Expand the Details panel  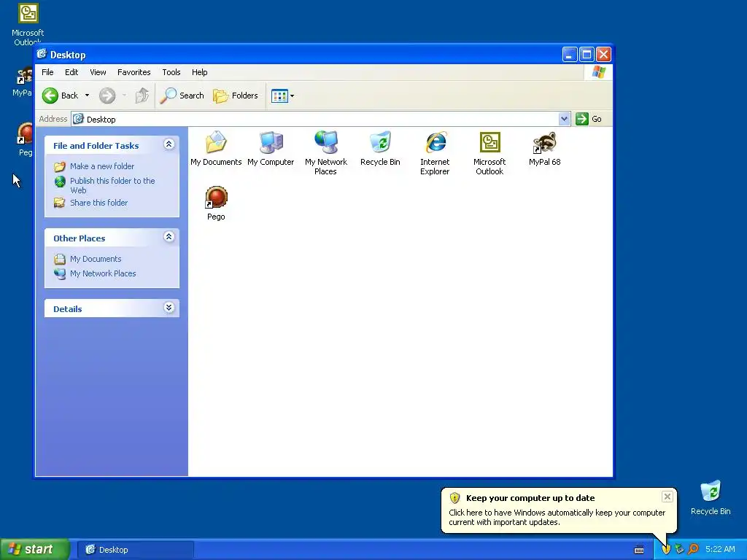[169, 308]
